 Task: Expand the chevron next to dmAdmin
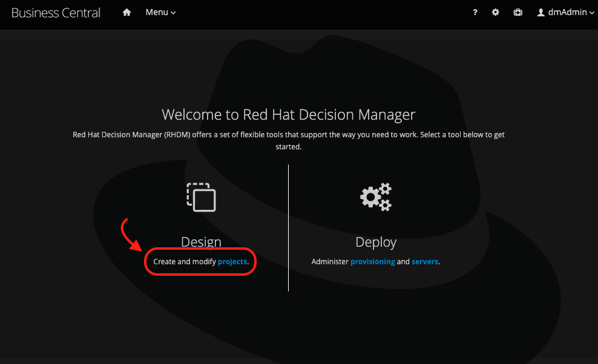[591, 13]
